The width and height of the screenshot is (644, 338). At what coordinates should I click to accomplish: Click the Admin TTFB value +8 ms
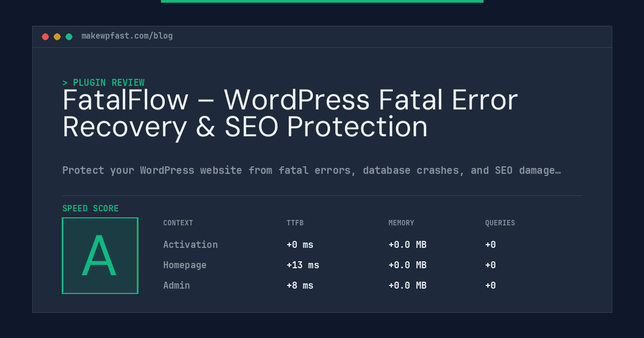300,285
